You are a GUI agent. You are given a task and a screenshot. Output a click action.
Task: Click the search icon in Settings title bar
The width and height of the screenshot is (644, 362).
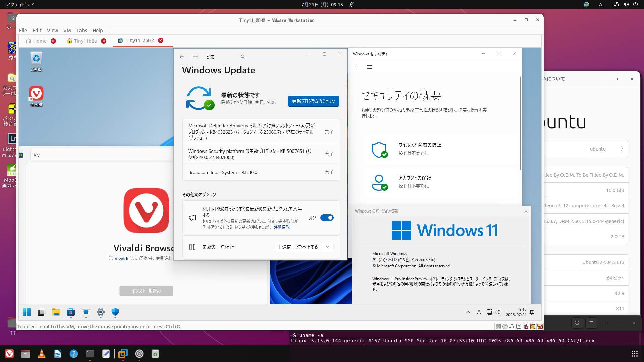click(x=243, y=57)
